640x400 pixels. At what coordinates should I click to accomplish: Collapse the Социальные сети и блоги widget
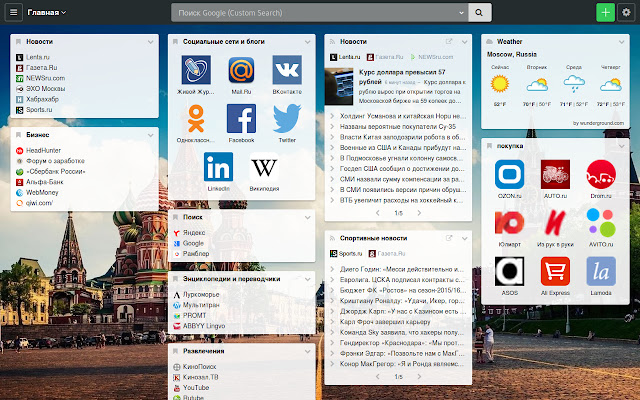click(309, 42)
